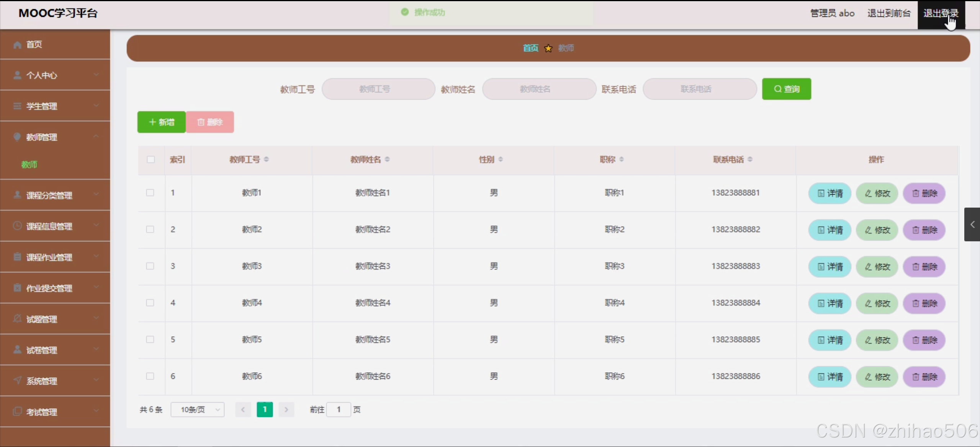This screenshot has height=447, width=980.
Task: Click the 试题管理 pencil icon
Action: (17, 319)
